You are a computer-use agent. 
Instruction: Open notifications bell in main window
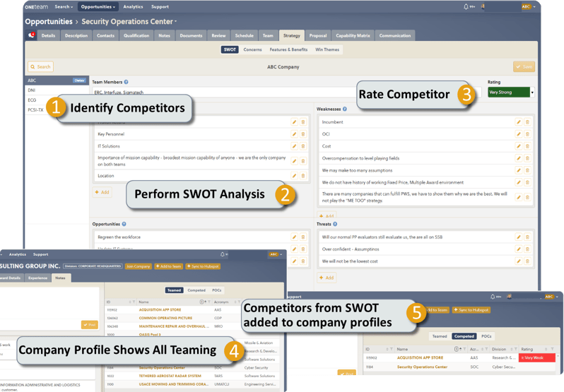(466, 6)
